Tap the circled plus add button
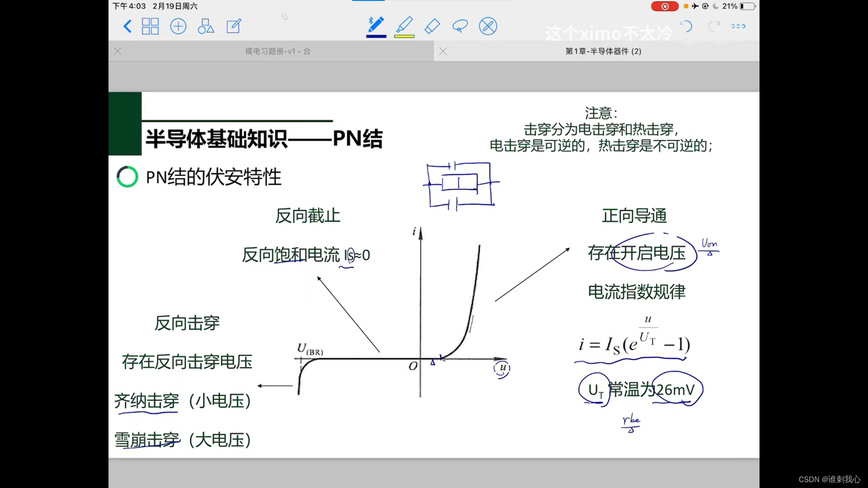Viewport: 868px width, 488px height. click(x=178, y=26)
